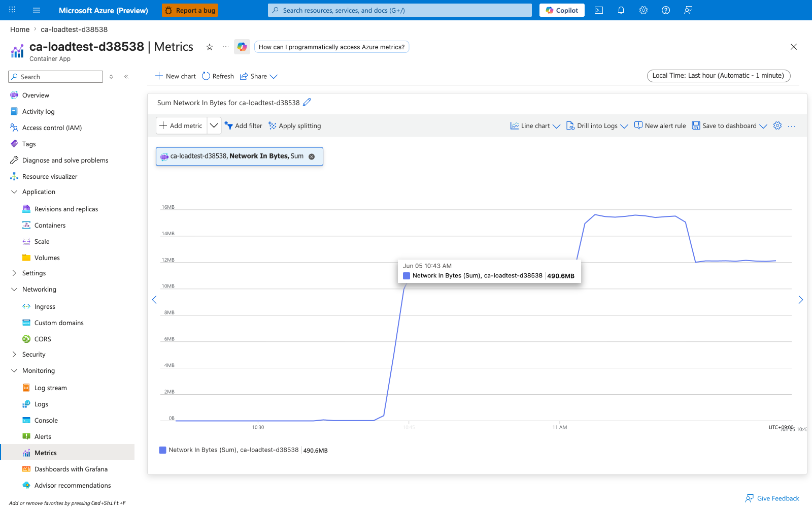
Task: Click Add filter
Action: pyautogui.click(x=244, y=126)
